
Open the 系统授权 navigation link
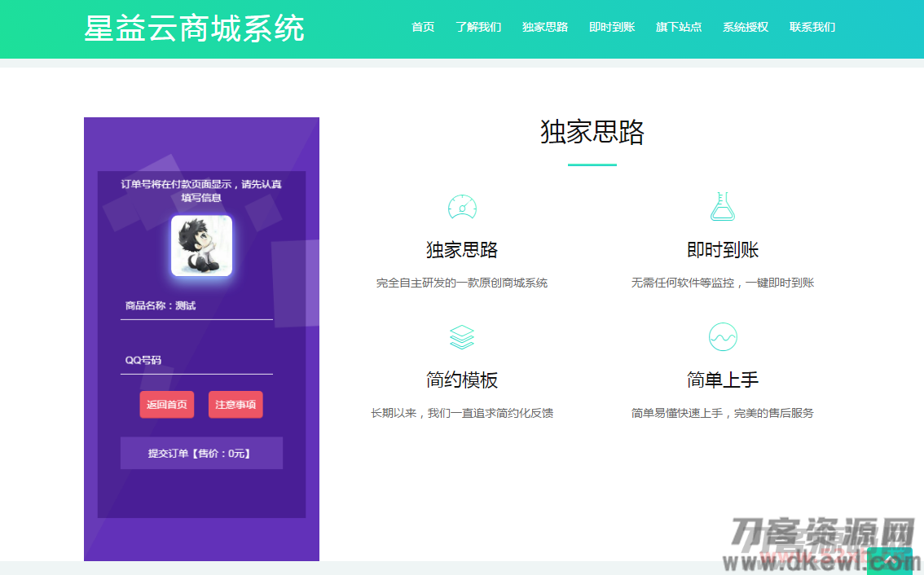click(746, 27)
